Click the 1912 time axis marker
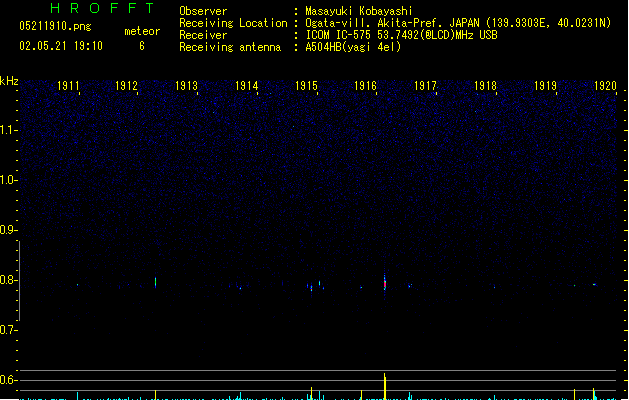 [x=126, y=85]
